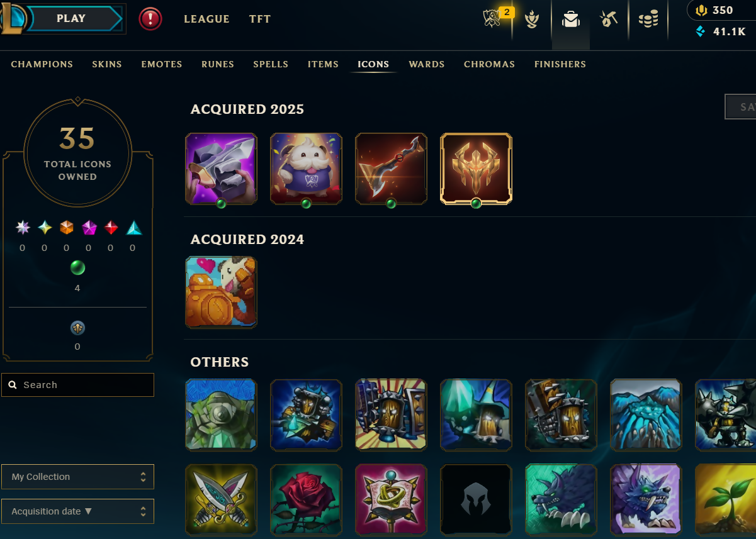The image size is (756, 539).
Task: Open the My Collection dropdown
Action: (77, 477)
